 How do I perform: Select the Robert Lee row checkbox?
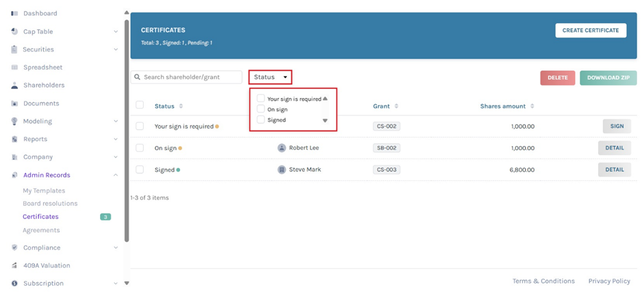tap(140, 148)
